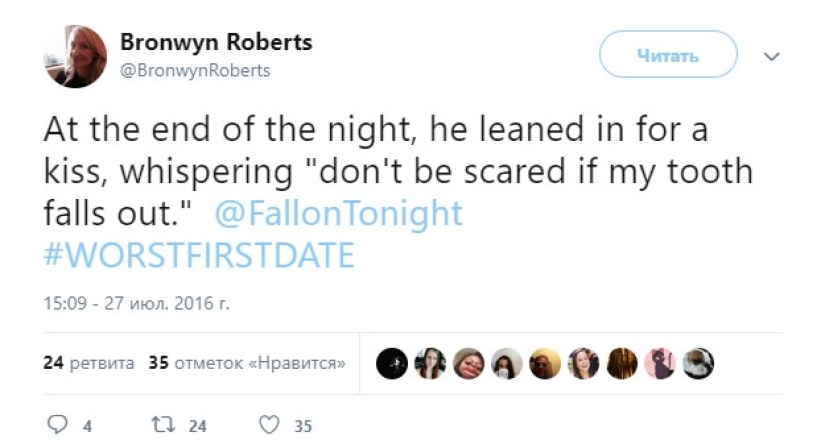Click the second liker avatar, a red-haired woman

tap(430, 364)
